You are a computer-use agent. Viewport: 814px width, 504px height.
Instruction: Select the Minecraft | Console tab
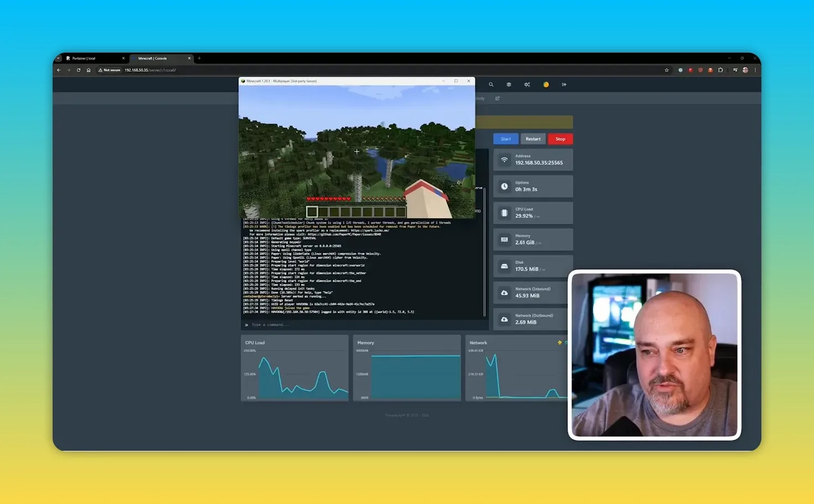tap(161, 58)
